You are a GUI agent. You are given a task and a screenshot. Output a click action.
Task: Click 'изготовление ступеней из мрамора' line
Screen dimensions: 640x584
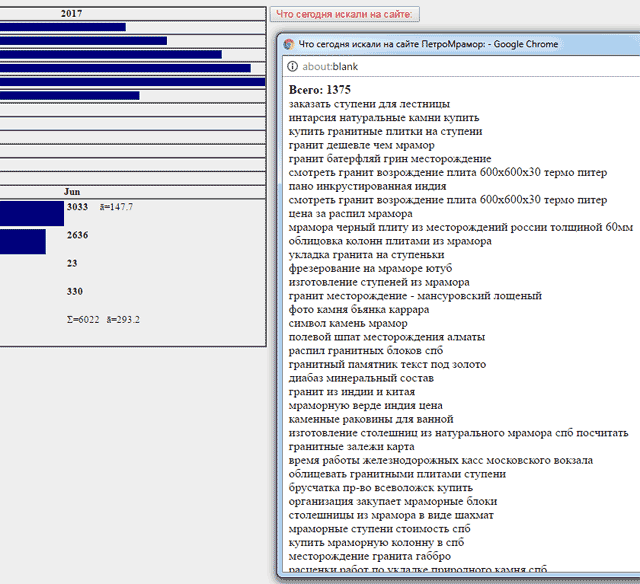click(379, 282)
